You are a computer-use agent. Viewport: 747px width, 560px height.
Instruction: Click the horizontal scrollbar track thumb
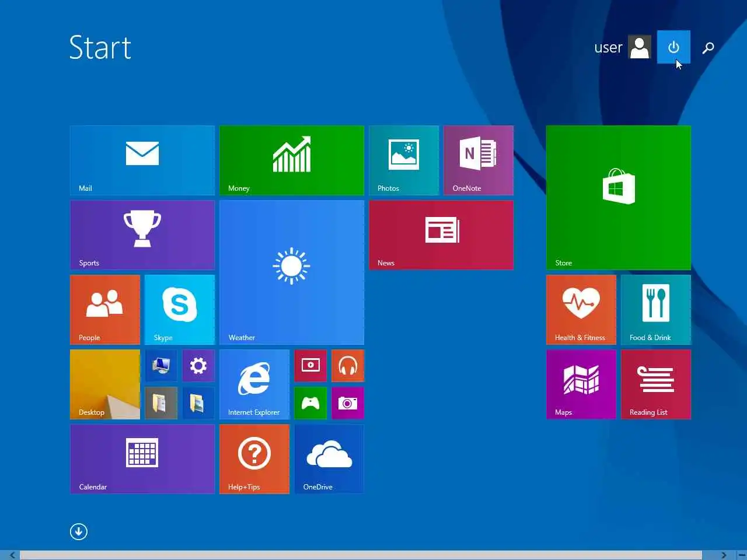(x=361, y=555)
